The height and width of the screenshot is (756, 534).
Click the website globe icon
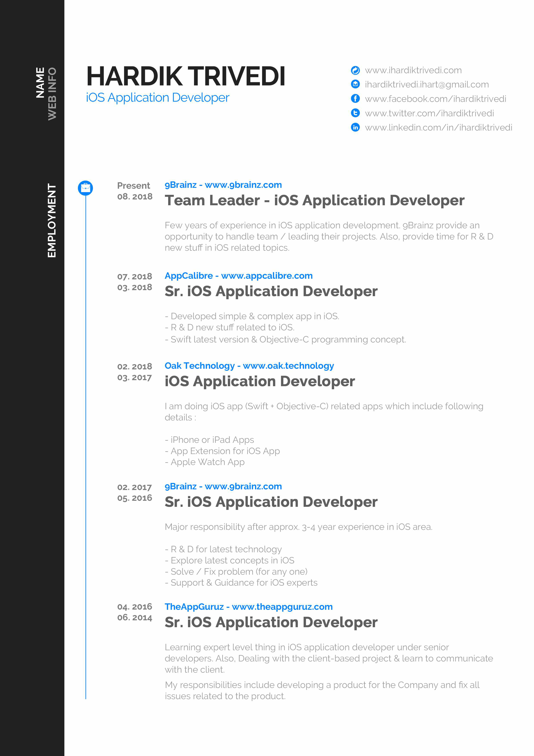(355, 70)
